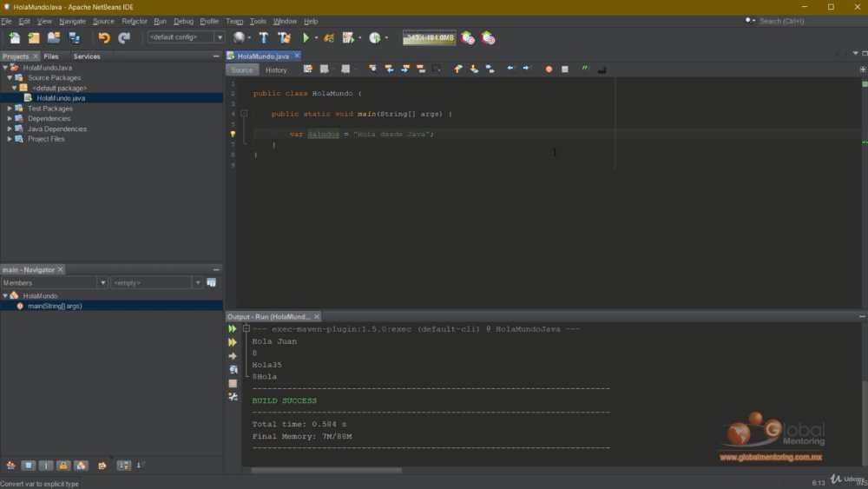Click Clean and Build Project icon
The image size is (868, 489).
pyautogui.click(x=284, y=37)
